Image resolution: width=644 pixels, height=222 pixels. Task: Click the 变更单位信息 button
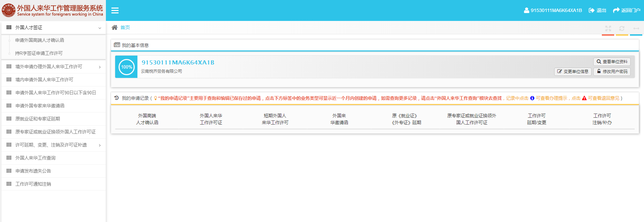[x=573, y=71]
